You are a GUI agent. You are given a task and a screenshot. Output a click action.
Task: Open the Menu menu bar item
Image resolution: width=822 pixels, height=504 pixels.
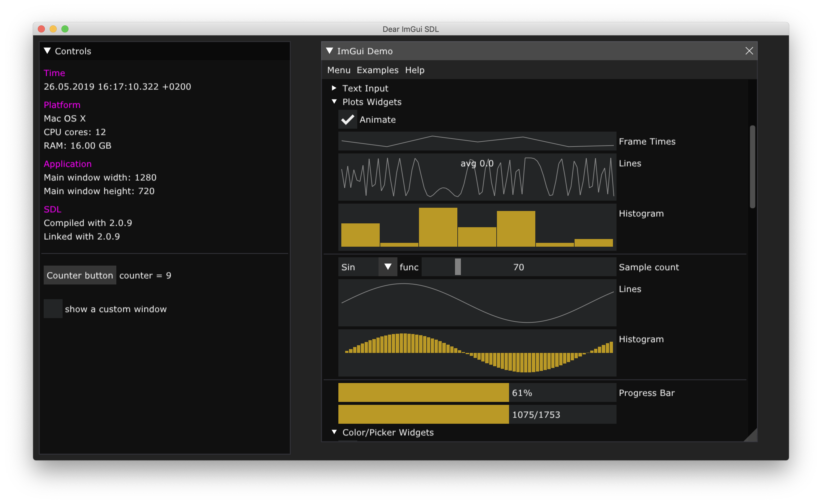click(338, 71)
